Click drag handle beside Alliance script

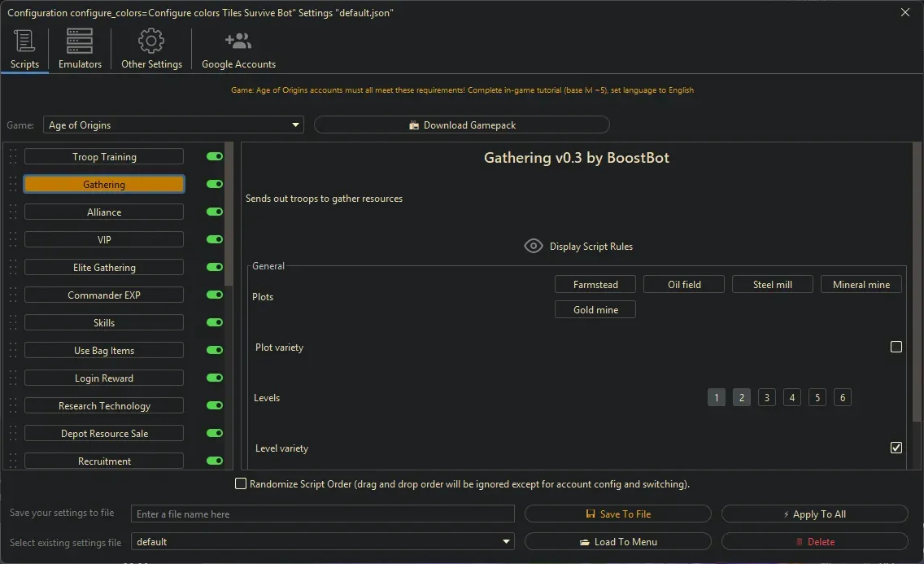click(x=13, y=212)
